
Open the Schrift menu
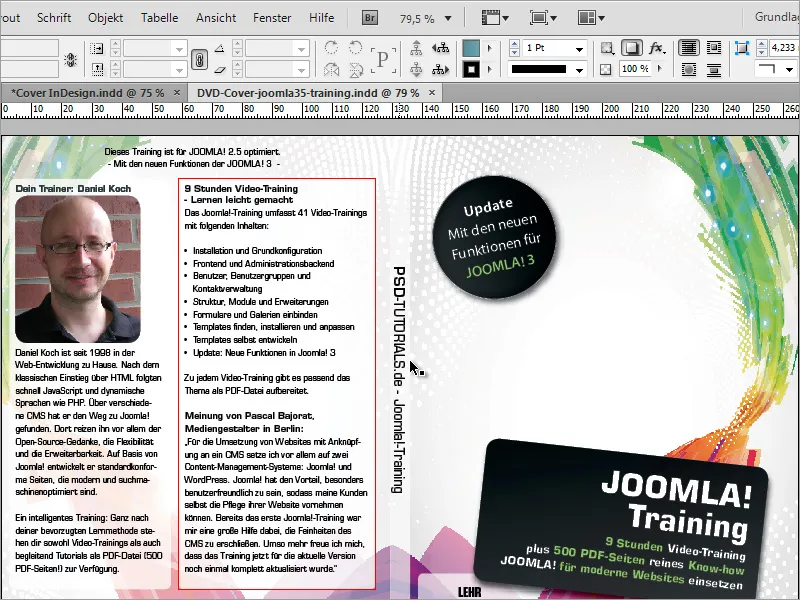point(54,18)
